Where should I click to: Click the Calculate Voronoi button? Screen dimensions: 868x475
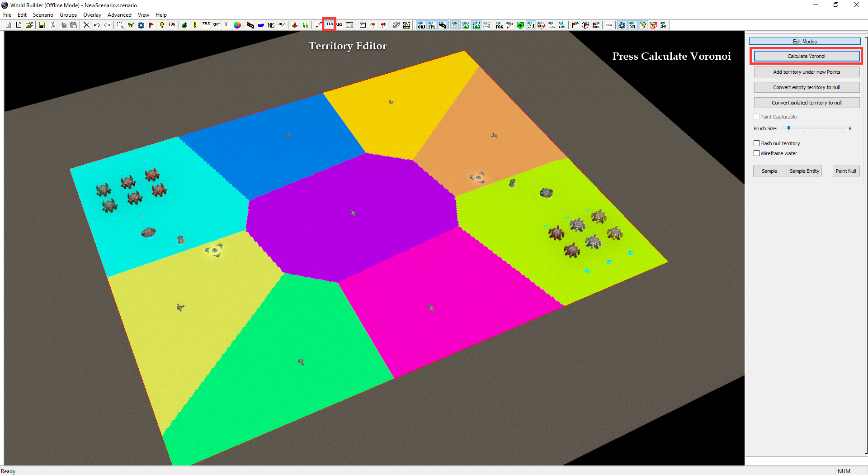[x=807, y=56]
